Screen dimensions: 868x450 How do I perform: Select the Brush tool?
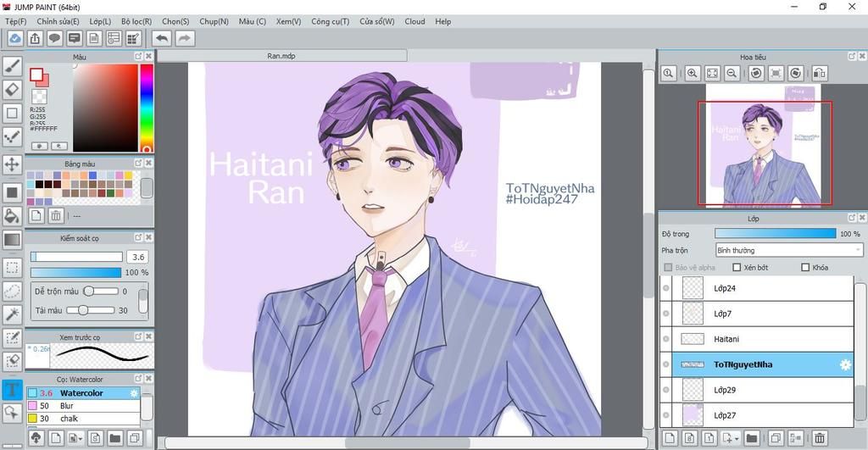click(12, 66)
